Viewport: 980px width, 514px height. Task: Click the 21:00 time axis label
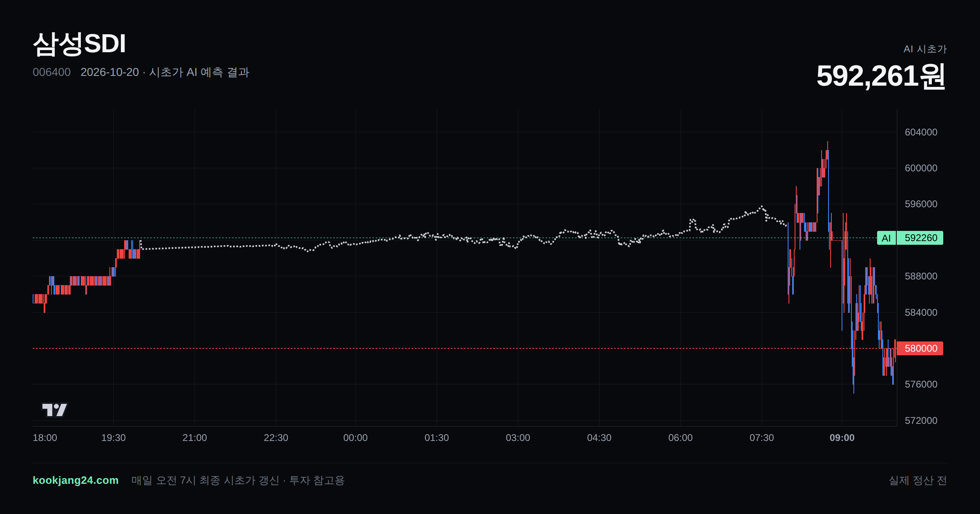click(195, 438)
